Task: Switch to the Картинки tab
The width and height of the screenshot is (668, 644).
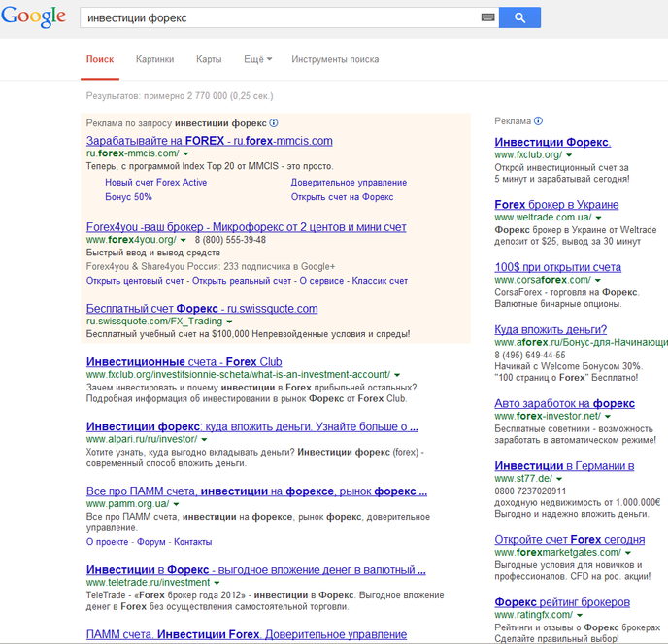Action: [x=155, y=59]
